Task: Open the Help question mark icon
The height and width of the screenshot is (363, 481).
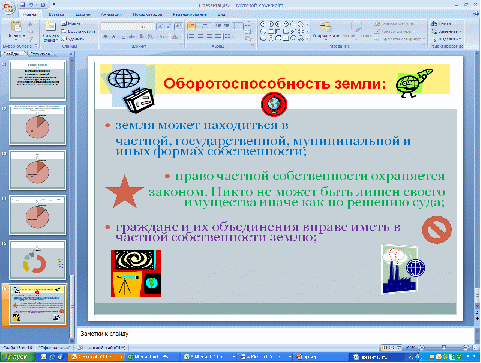Action: click(475, 14)
